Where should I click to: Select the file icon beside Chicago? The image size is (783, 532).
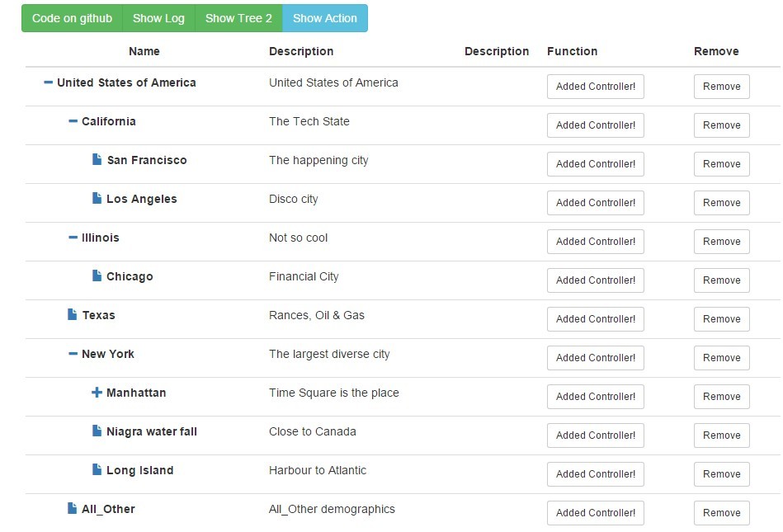tap(97, 276)
